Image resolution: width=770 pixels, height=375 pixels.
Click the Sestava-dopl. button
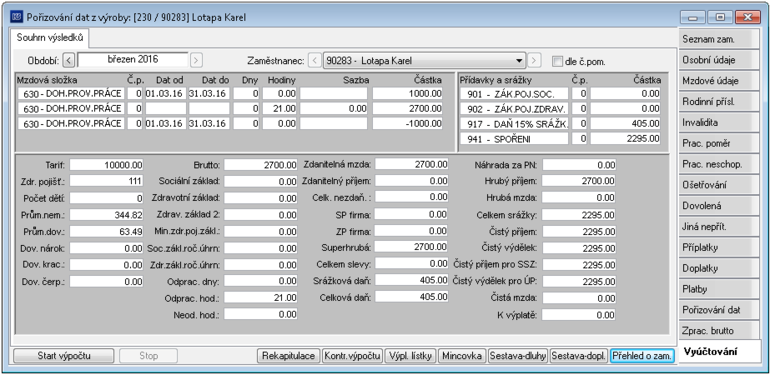tap(579, 356)
